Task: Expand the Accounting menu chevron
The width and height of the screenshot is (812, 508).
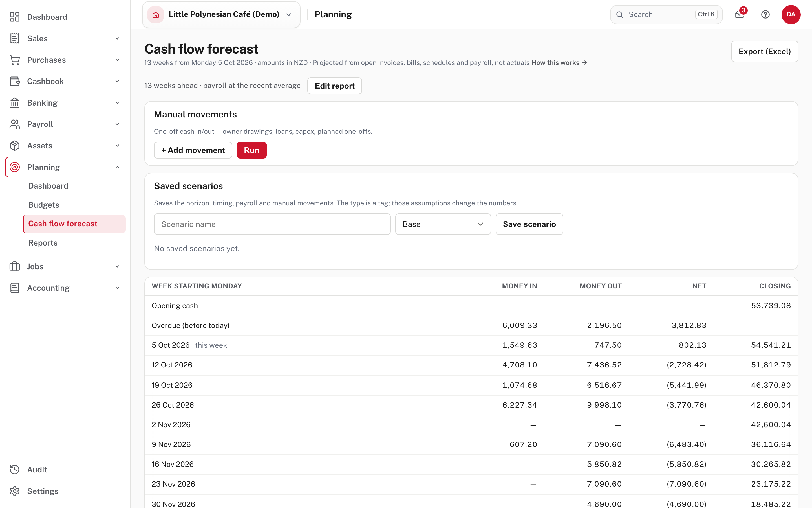Action: click(x=117, y=288)
